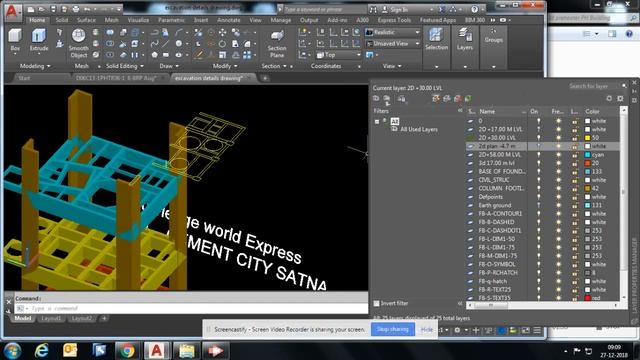
Task: Click the Windows Start button
Action: pyautogui.click(x=13, y=351)
